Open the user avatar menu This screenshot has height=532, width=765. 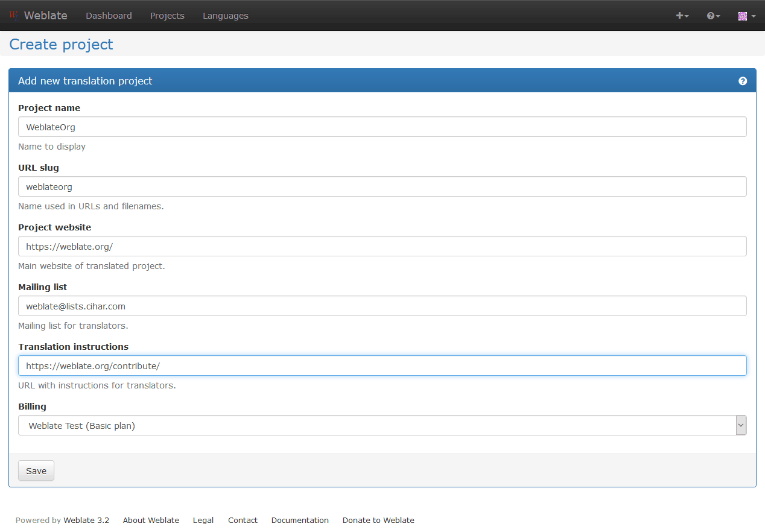tap(747, 16)
